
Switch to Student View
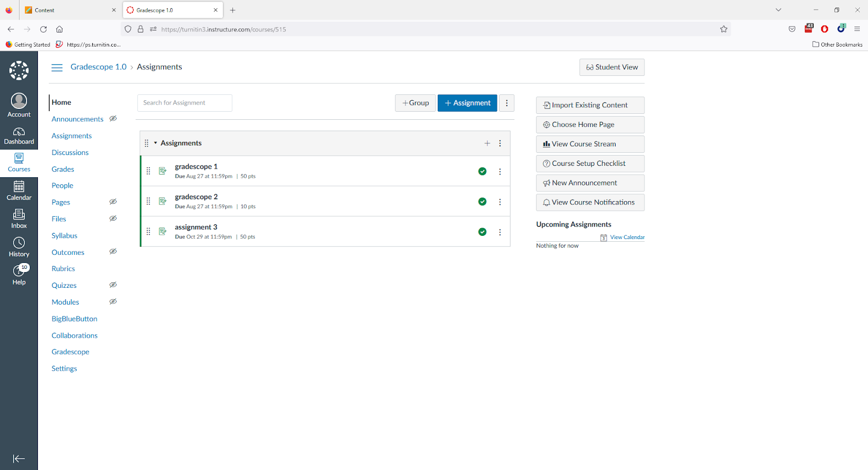tap(612, 67)
